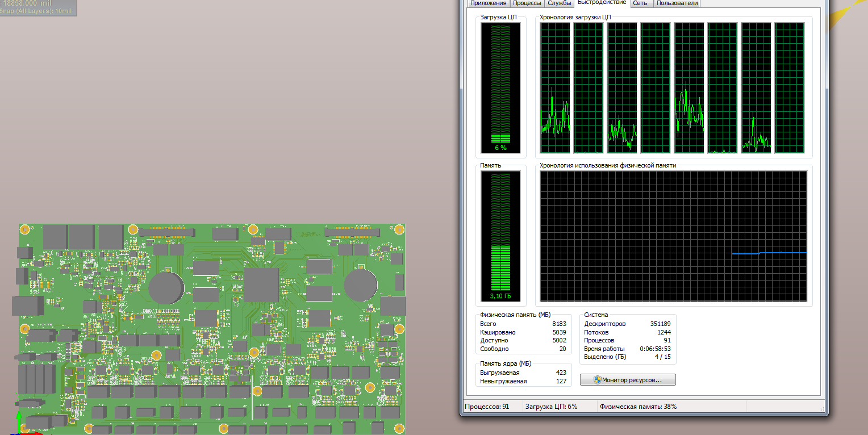Switch to the Приложения tab

pyautogui.click(x=488, y=3)
